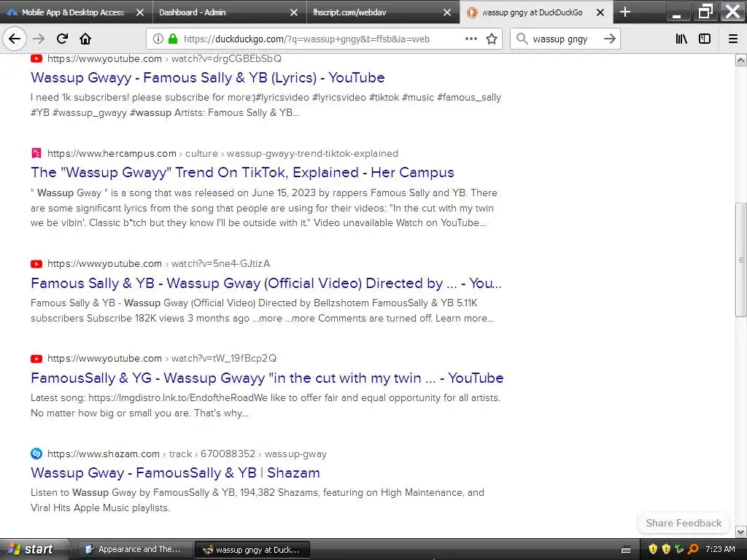Click YouTube favicon beside the Official Video result

click(x=36, y=264)
